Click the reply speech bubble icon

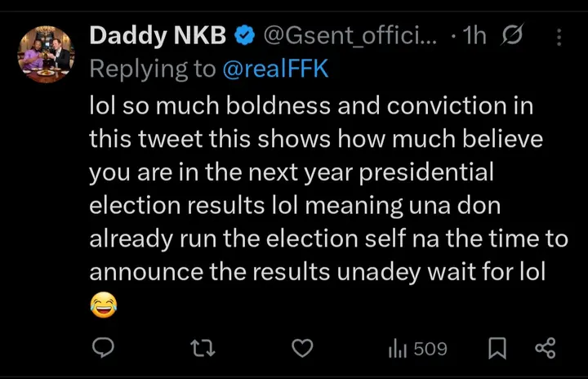pyautogui.click(x=102, y=349)
